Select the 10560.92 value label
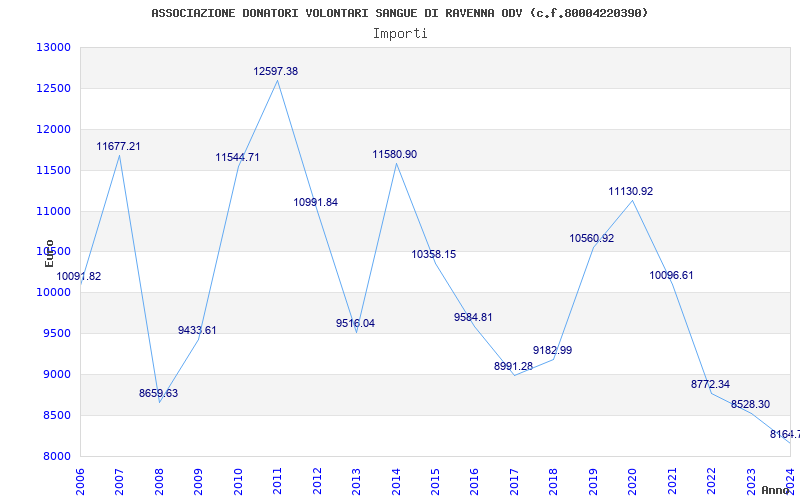This screenshot has height=500, width=800. click(592, 238)
